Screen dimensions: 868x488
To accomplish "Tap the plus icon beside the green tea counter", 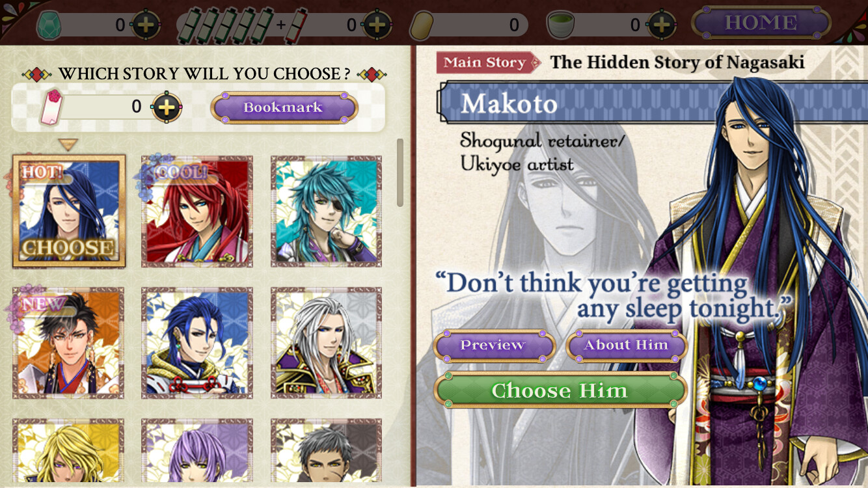I will pos(661,25).
